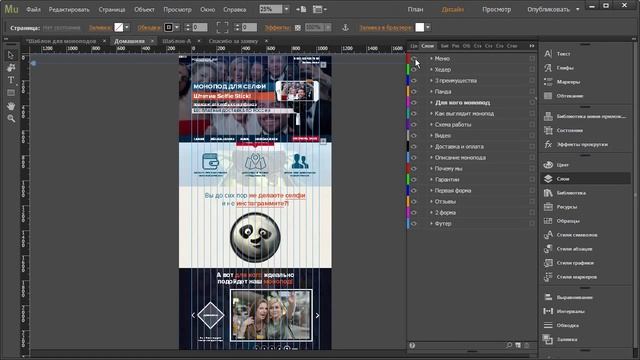This screenshot has width=640, height=360.
Task: Hide the Гарантии layer
Action: pyautogui.click(x=413, y=180)
